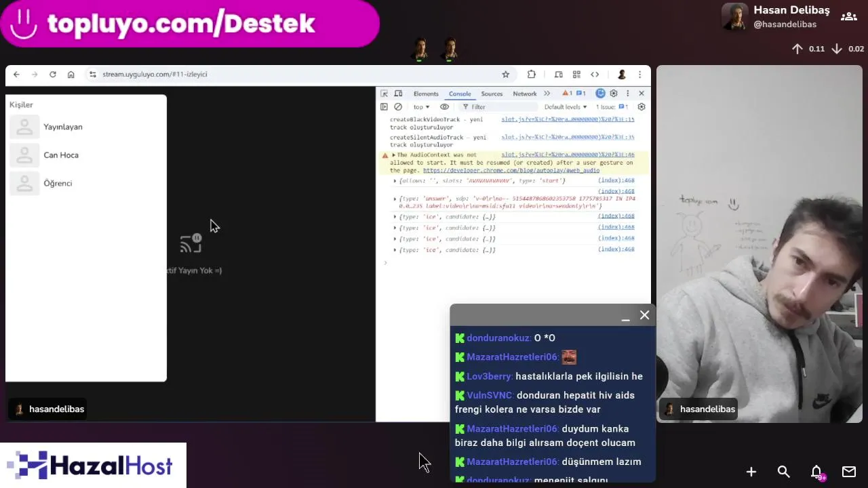
Task: Open the Default levels dropdown
Action: 566,107
